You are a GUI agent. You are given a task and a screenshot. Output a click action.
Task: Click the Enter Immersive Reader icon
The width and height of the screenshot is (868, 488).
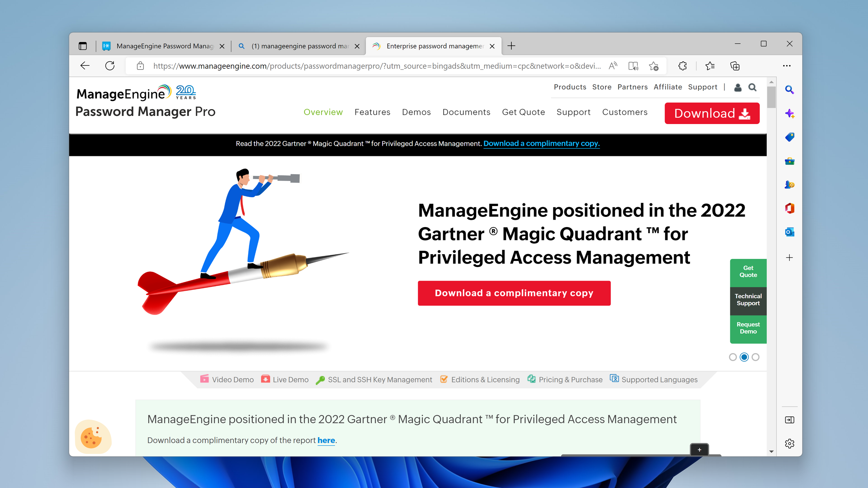[633, 66]
